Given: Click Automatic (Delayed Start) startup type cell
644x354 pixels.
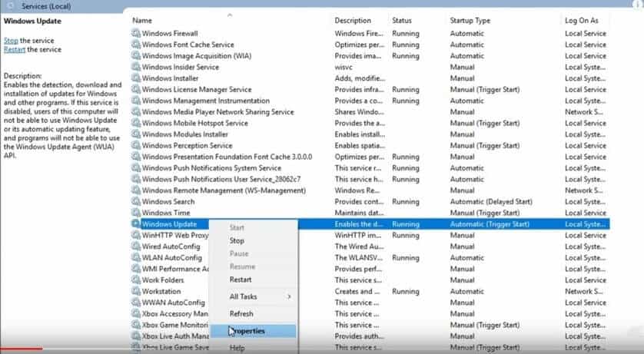Looking at the screenshot, I should (491, 201).
